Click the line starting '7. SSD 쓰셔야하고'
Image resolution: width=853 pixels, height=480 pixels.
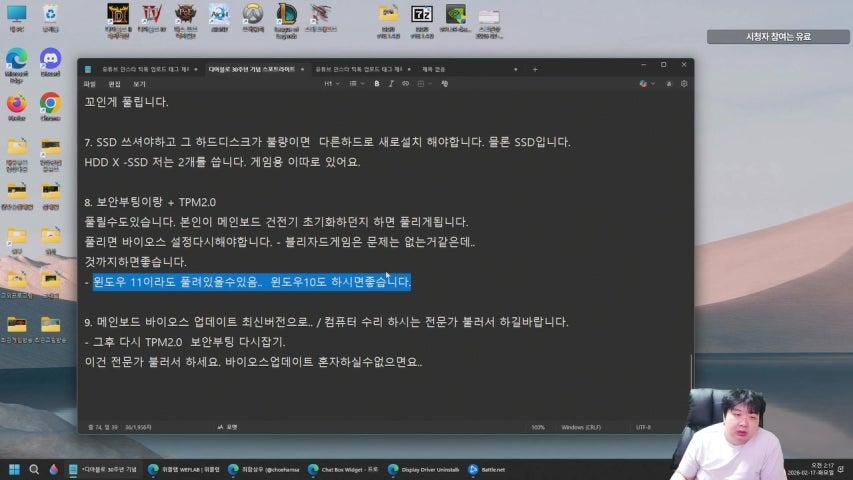[x=327, y=142]
